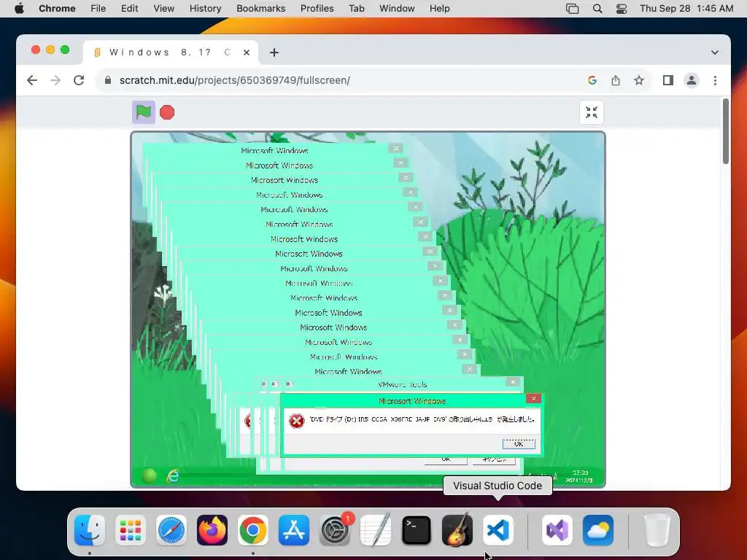This screenshot has width=747, height=560.
Task: Open Spotlight search in menu bar
Action: tap(597, 9)
